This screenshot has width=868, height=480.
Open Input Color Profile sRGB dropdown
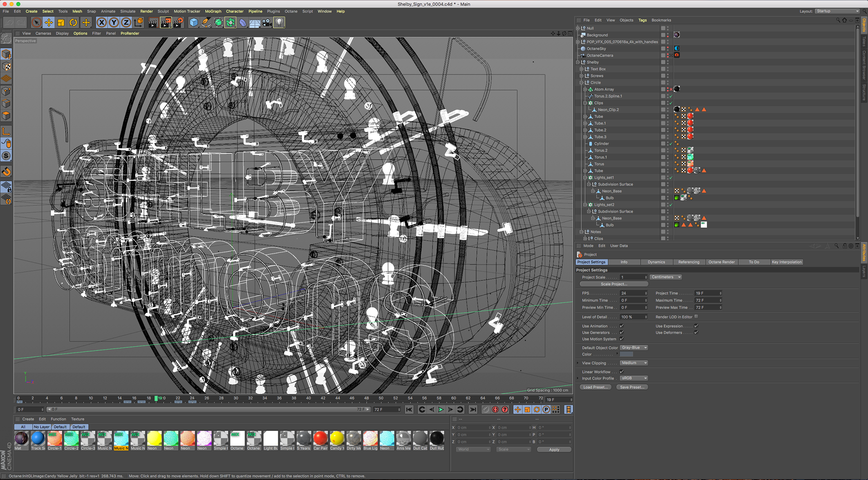(634, 378)
